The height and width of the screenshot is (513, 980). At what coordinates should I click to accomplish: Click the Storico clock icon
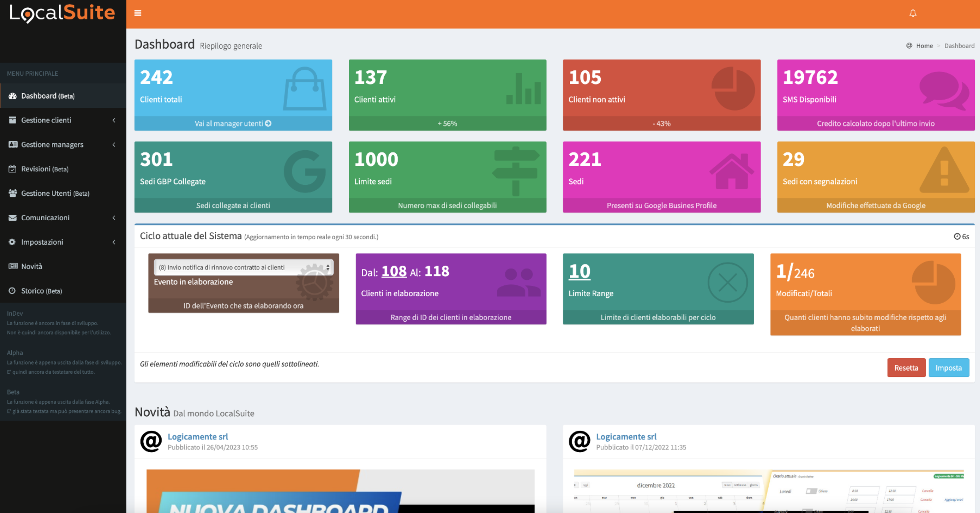[13, 290]
